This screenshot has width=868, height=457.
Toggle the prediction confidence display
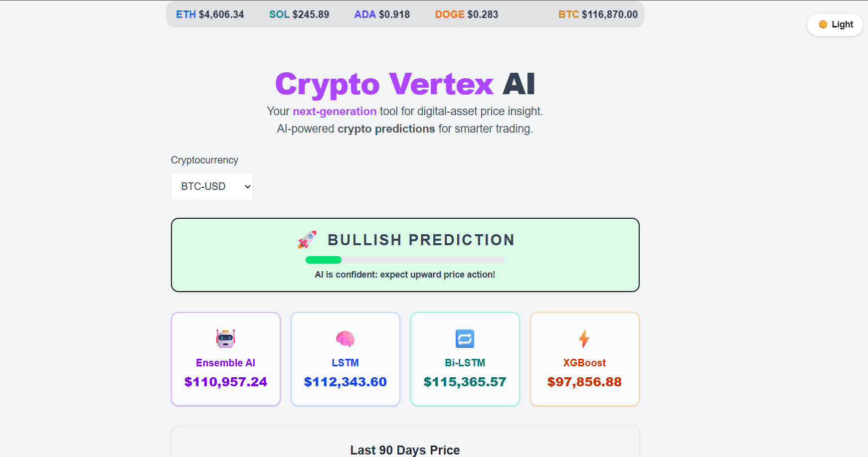pyautogui.click(x=405, y=260)
